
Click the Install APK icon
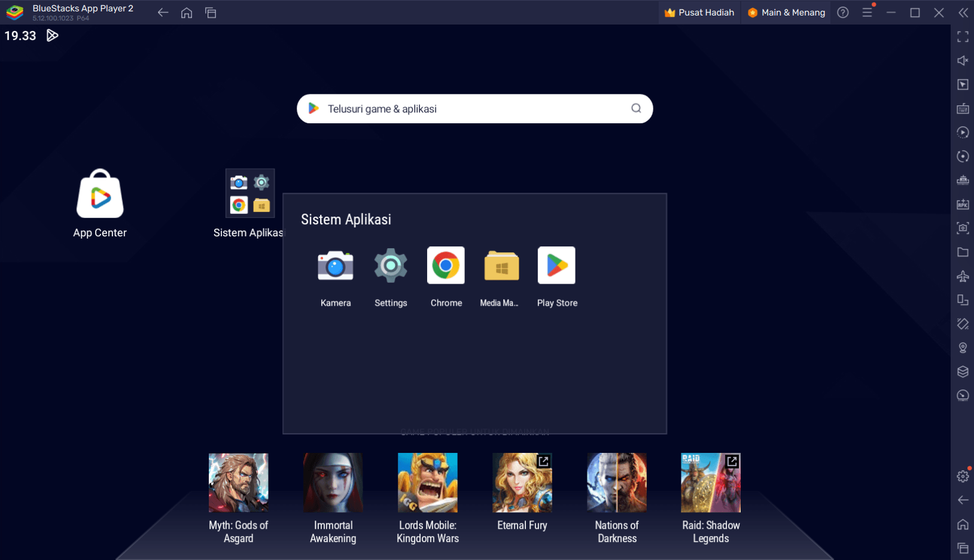click(963, 204)
